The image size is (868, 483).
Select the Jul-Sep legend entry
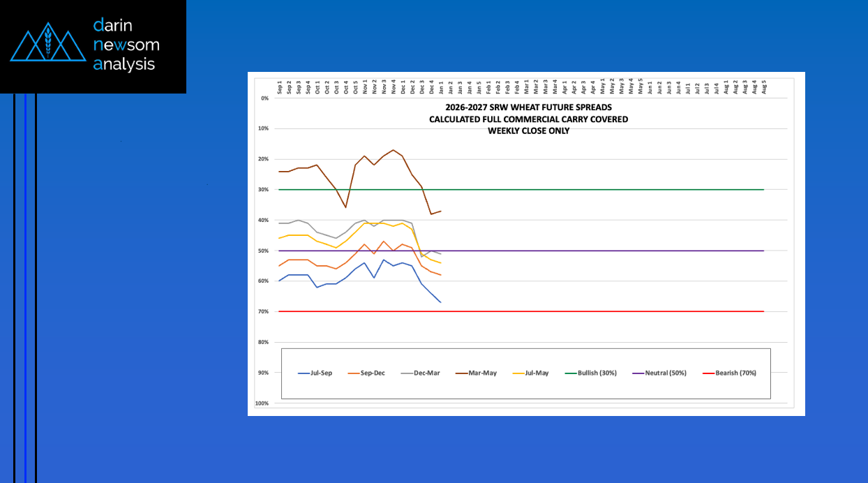coord(315,373)
